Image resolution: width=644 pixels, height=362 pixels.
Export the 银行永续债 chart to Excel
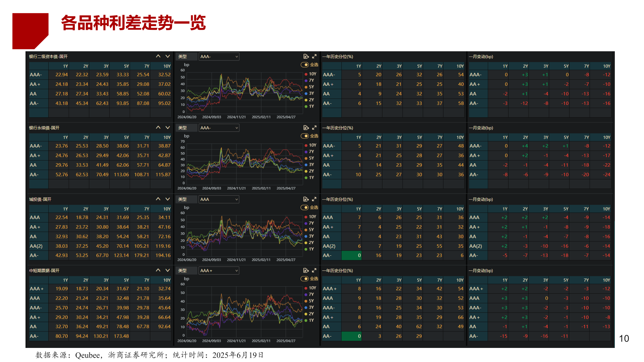306,128
